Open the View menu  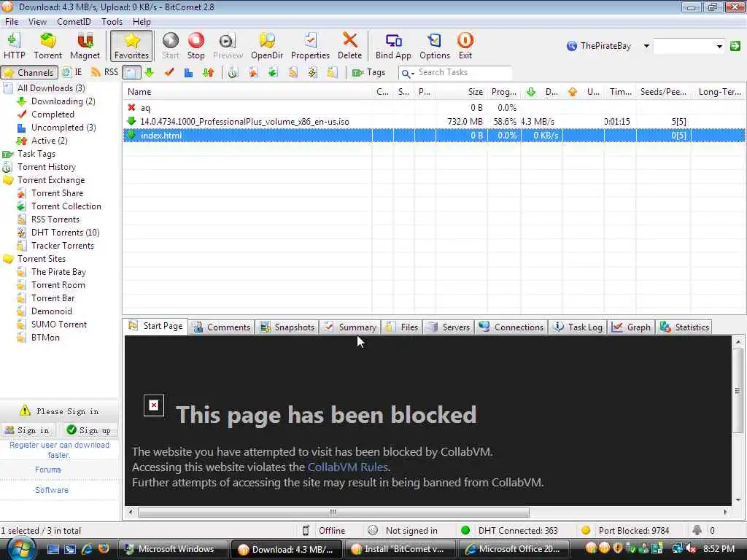pyautogui.click(x=37, y=22)
